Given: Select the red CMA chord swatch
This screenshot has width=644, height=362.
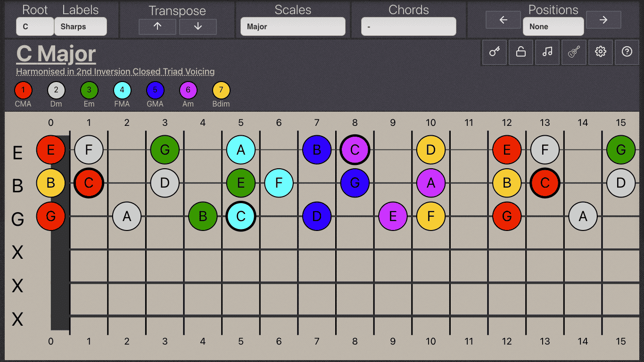Looking at the screenshot, I should tap(23, 90).
